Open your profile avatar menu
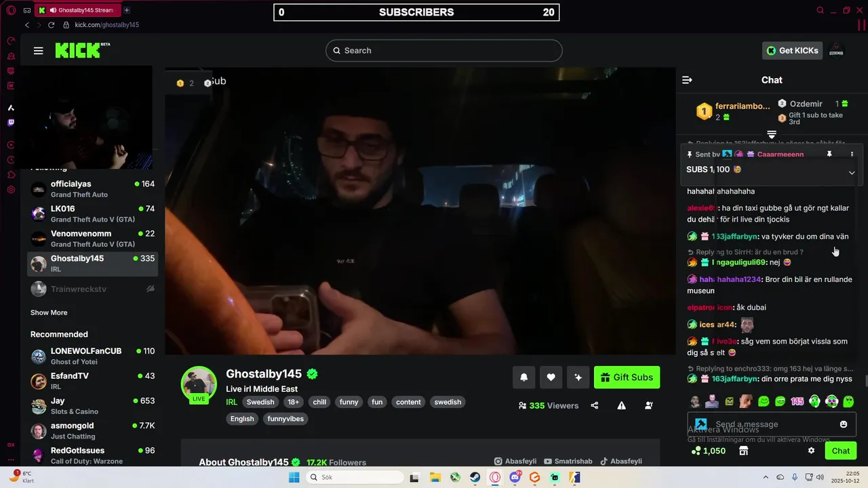The height and width of the screenshot is (488, 868). (x=836, y=51)
